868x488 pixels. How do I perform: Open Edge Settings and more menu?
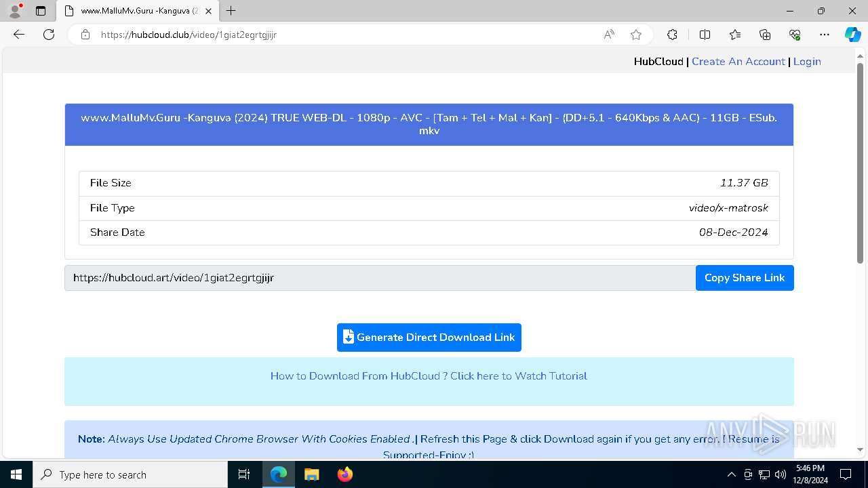click(x=825, y=35)
